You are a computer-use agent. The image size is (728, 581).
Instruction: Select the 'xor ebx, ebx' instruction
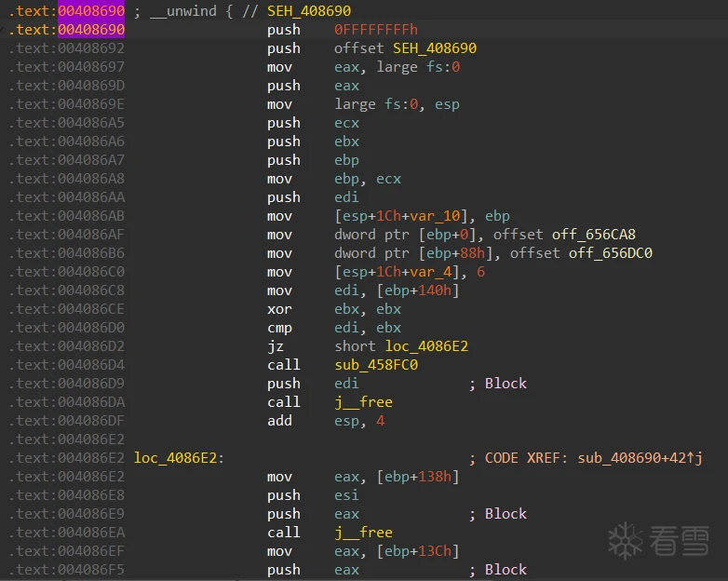334,309
